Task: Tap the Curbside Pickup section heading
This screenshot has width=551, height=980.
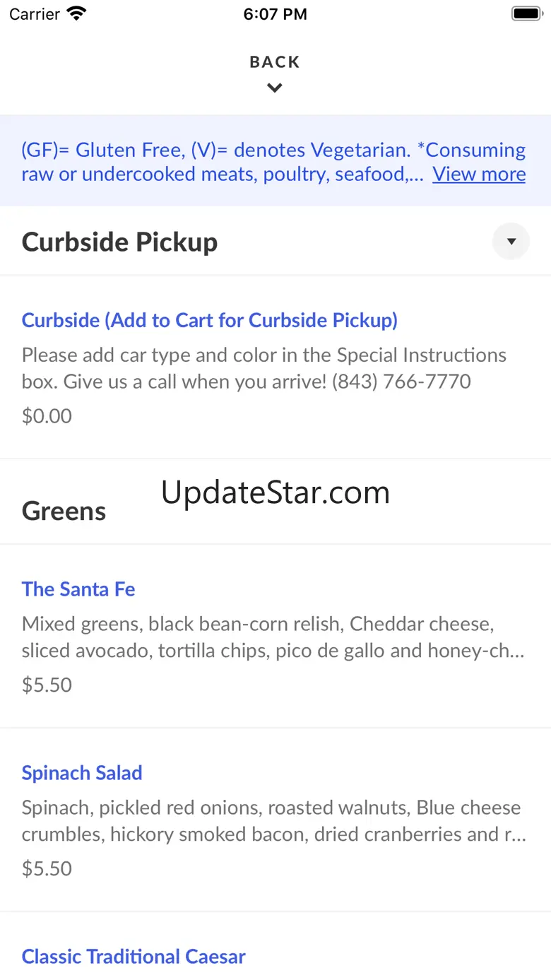Action: (x=120, y=242)
